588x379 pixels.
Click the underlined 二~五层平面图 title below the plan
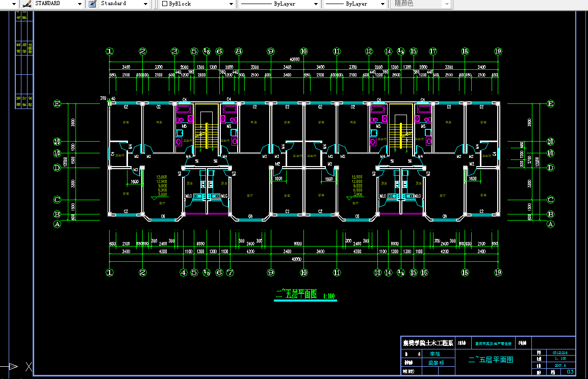pos(296,294)
